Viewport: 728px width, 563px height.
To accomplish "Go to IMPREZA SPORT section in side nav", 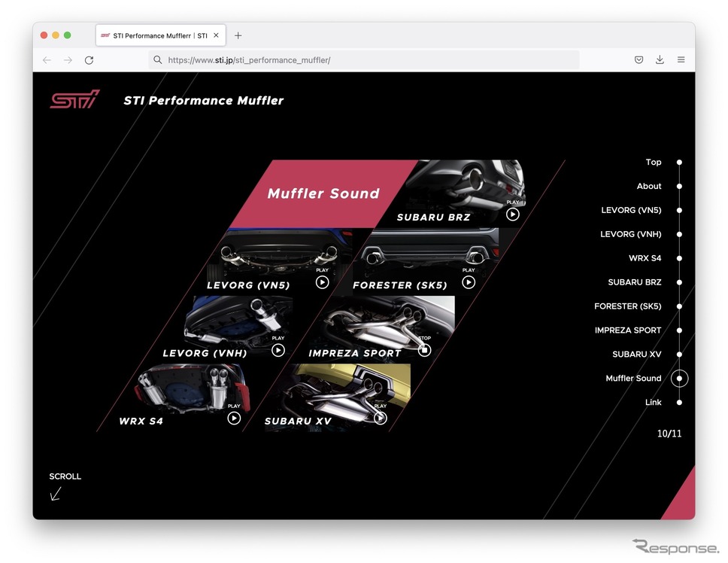I will tap(628, 330).
